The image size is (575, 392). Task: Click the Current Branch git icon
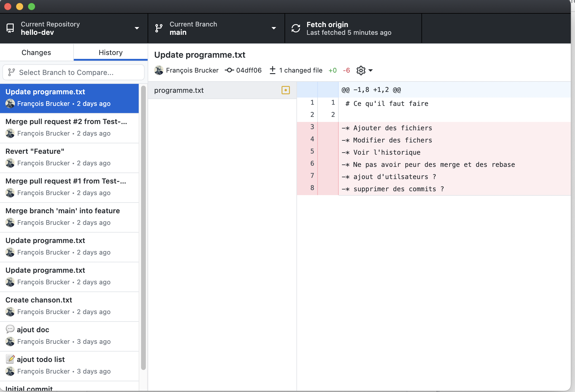click(x=159, y=28)
